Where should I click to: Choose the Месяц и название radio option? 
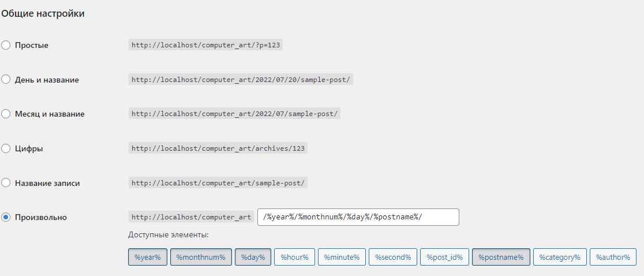click(6, 114)
